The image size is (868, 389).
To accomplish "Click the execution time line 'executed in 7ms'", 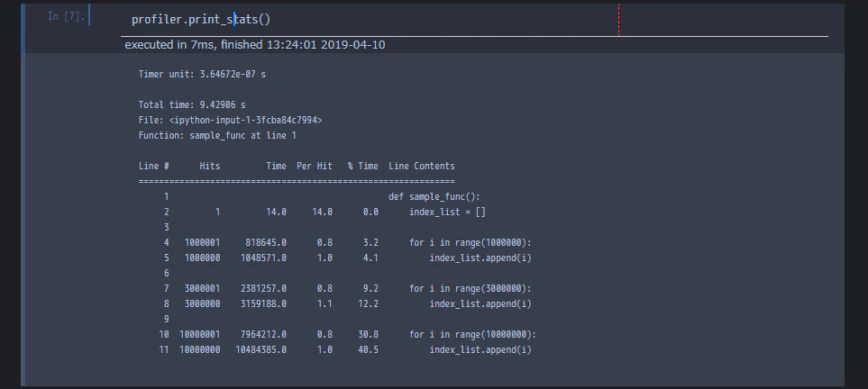I will tap(255, 45).
